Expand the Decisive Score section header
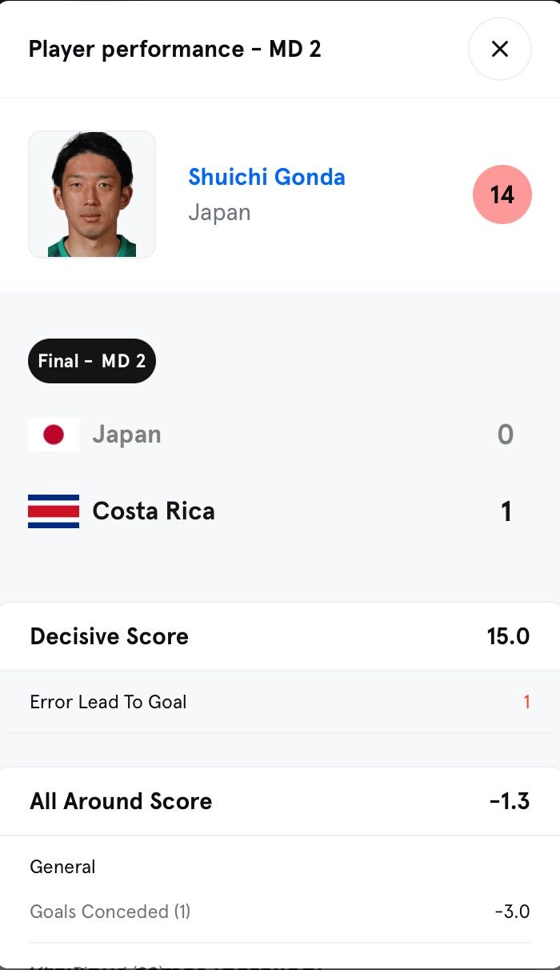 [110, 636]
